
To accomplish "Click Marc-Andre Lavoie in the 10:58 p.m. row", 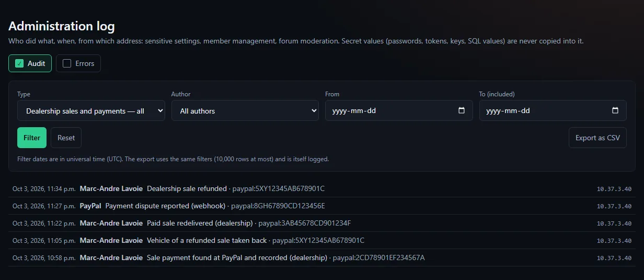I will pos(111,257).
